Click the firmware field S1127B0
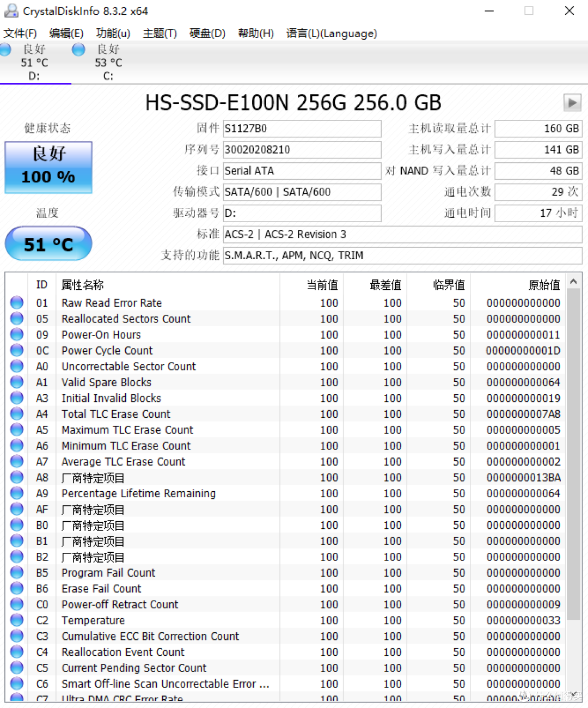Image resolution: width=588 pixels, height=708 pixels. tap(302, 129)
